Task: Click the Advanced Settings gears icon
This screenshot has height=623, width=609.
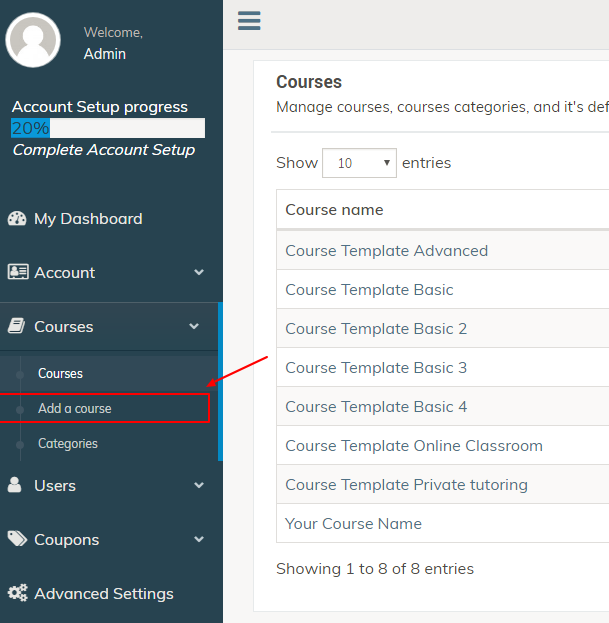Action: click(x=17, y=593)
